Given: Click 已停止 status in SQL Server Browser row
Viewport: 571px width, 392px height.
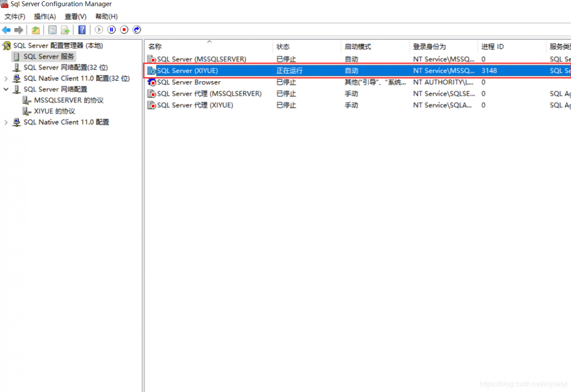Looking at the screenshot, I should (x=286, y=83).
